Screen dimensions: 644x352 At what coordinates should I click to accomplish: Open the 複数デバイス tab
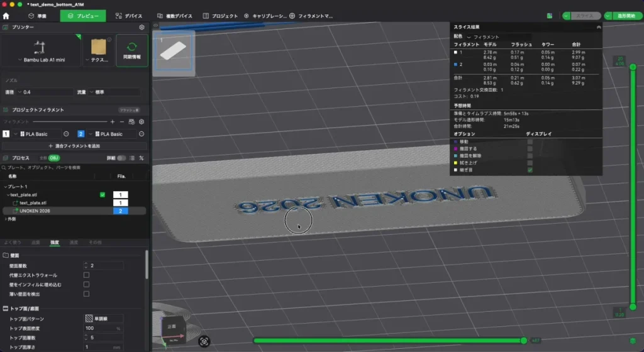coord(175,16)
